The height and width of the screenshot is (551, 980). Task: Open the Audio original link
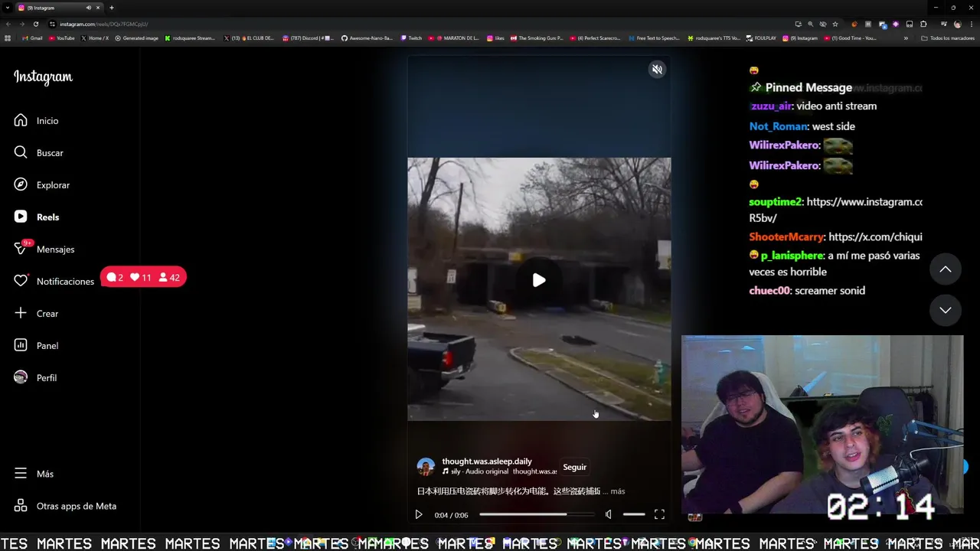[x=486, y=471]
